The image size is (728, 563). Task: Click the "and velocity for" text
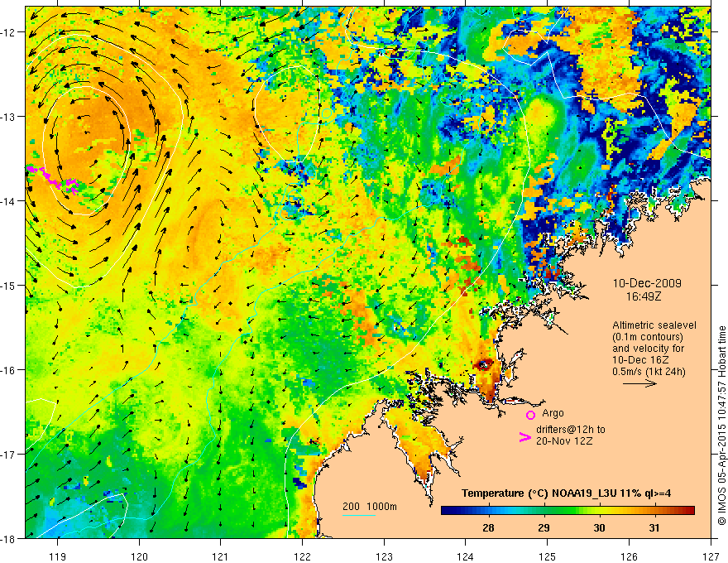[x=648, y=349]
